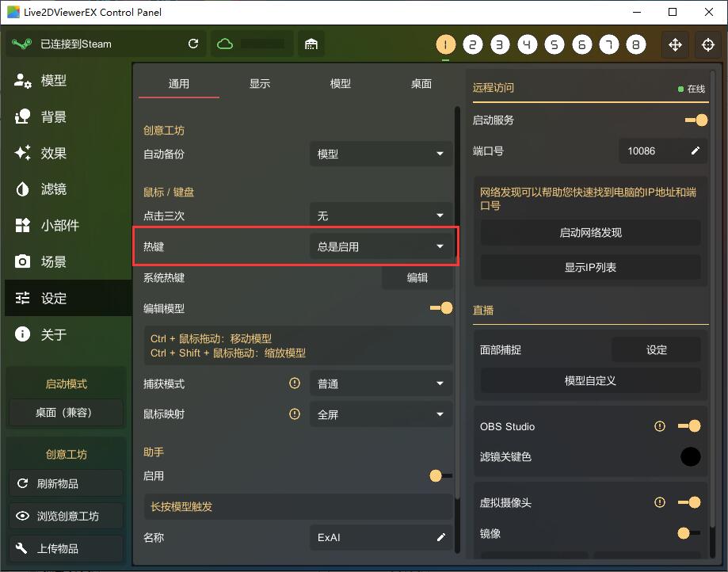The image size is (728, 572).
Task: Switch to the 通用 tab
Action: click(x=179, y=83)
